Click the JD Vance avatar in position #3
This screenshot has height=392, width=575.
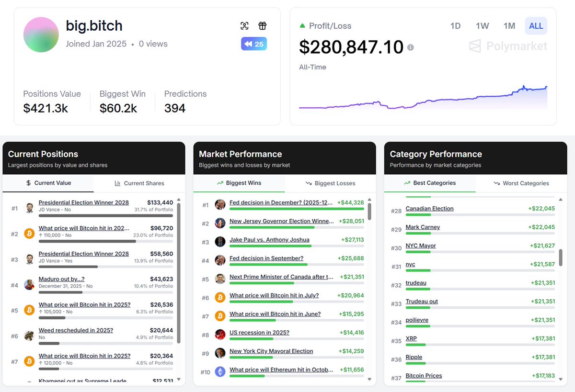(29, 259)
